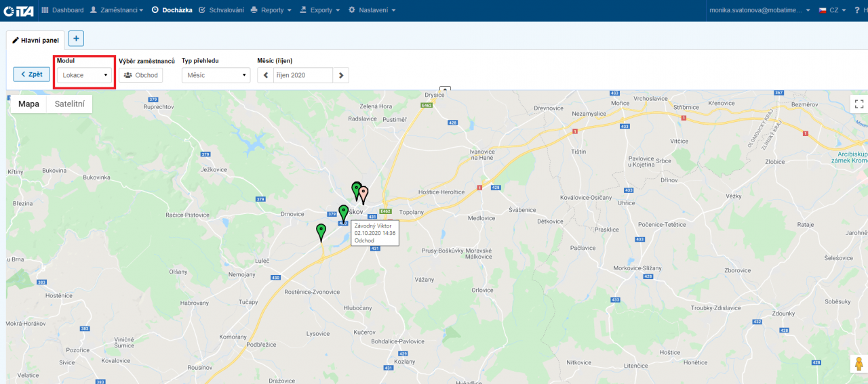
Task: Switch map to Mapa view
Action: [28, 104]
